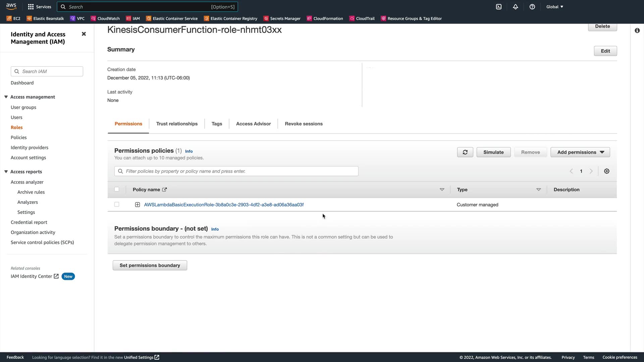Click the help question mark icon
Viewport: 644px width, 362px height.
point(532,7)
